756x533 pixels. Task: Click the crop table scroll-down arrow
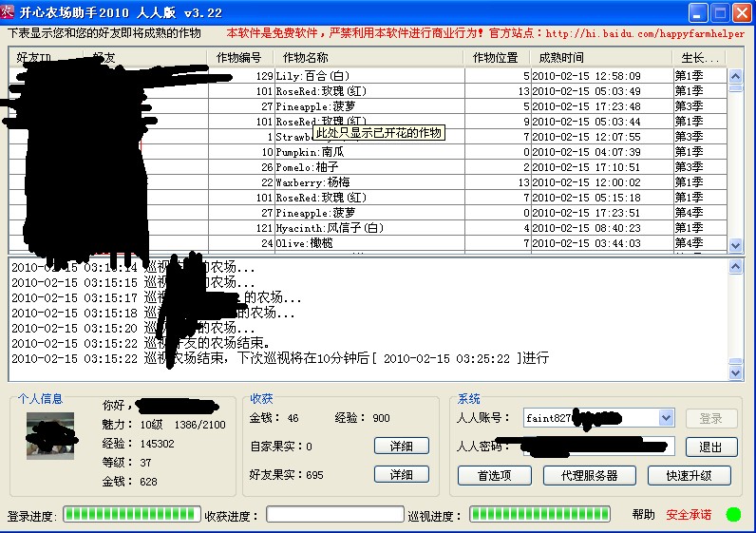735,245
